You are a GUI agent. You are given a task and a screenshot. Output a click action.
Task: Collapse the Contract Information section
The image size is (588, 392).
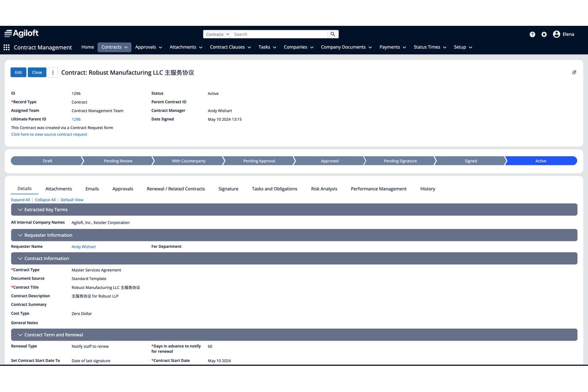[x=294, y=259]
